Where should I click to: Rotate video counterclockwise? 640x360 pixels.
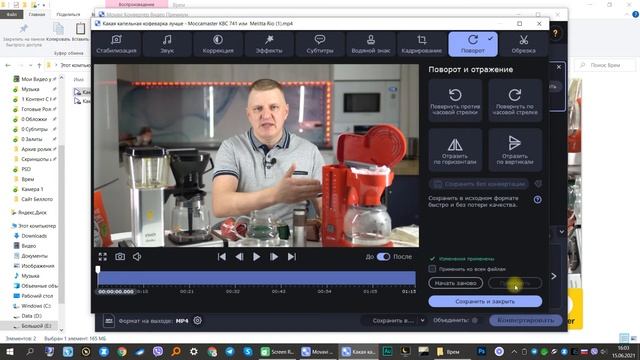pos(455,100)
